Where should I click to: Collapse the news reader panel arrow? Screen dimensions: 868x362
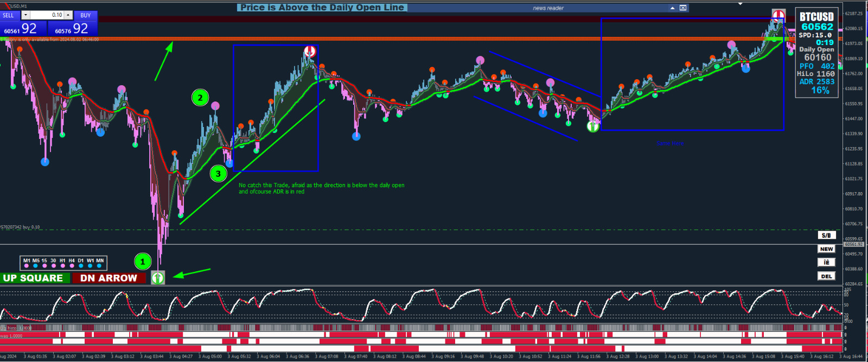[x=673, y=8]
